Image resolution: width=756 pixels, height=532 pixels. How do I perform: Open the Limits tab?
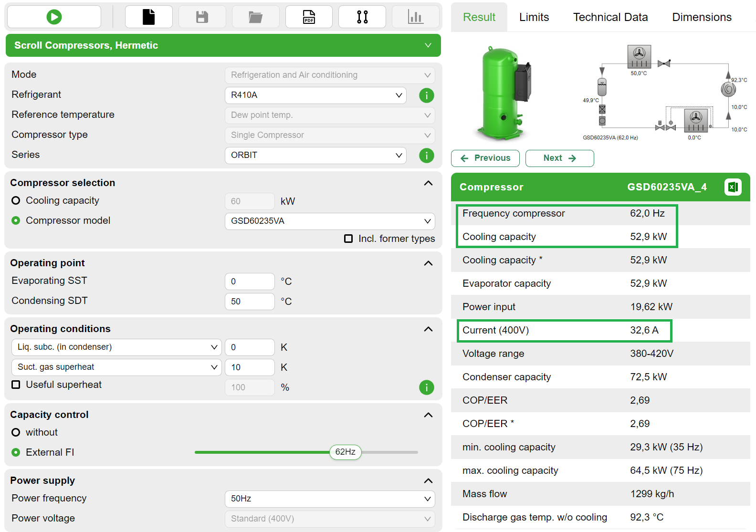pyautogui.click(x=534, y=17)
